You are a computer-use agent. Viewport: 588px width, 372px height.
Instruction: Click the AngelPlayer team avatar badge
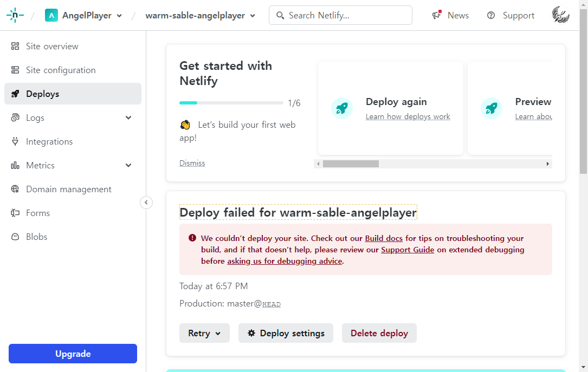click(x=51, y=15)
